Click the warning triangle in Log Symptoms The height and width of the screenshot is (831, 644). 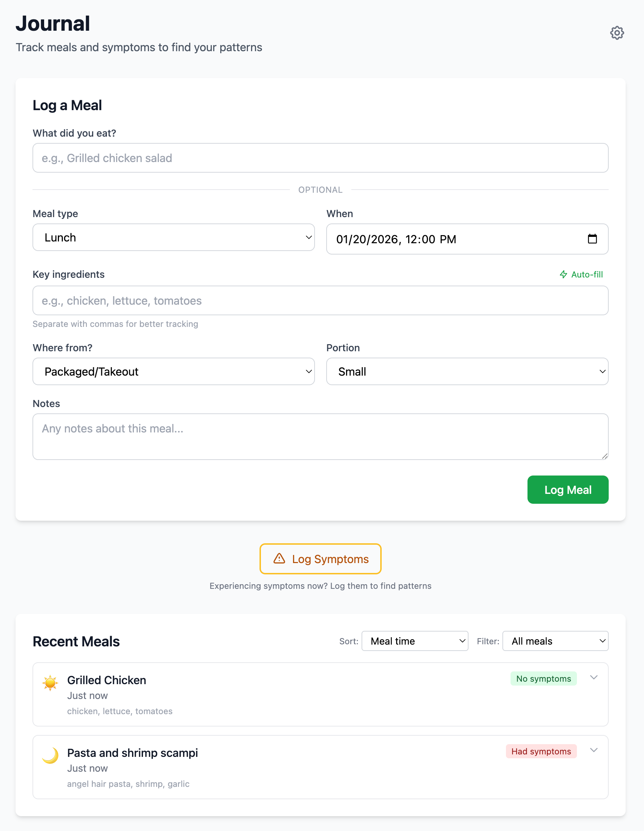click(279, 559)
